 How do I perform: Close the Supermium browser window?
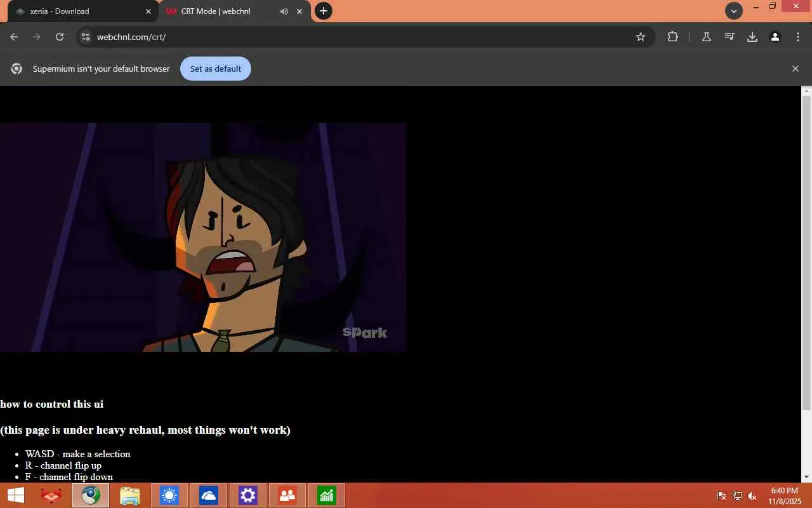[796, 6]
